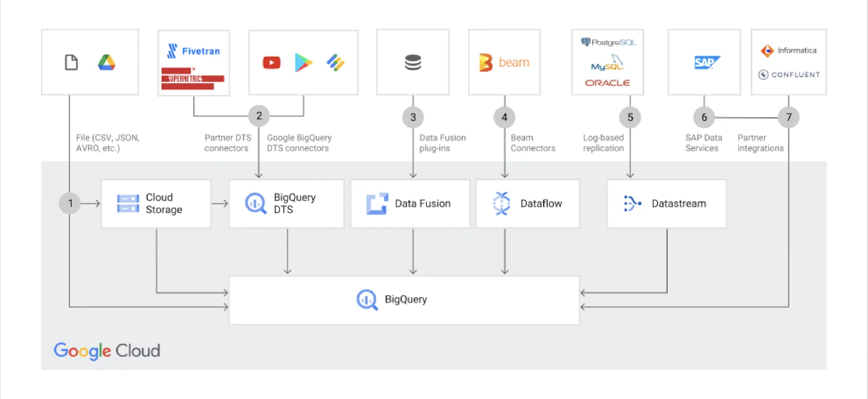Select the BigQuery DTS label
Image resolution: width=868 pixels, height=399 pixels.
pyautogui.click(x=295, y=204)
